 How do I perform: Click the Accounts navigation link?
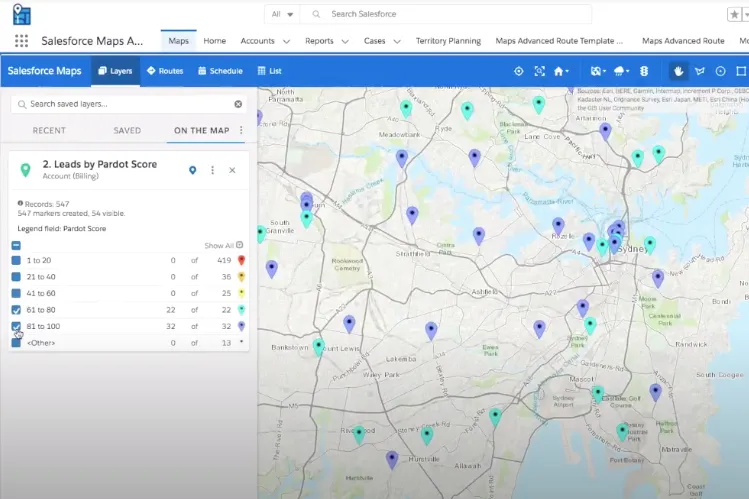tap(257, 41)
